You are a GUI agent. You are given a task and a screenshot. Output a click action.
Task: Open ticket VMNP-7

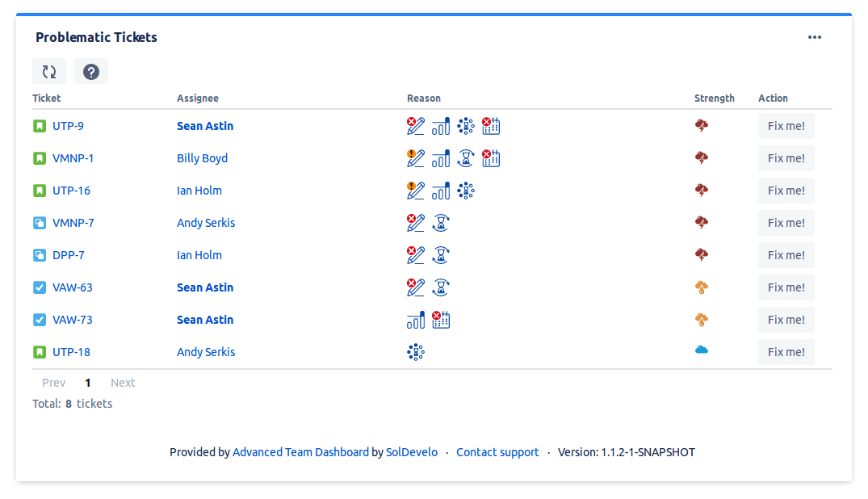[73, 223]
